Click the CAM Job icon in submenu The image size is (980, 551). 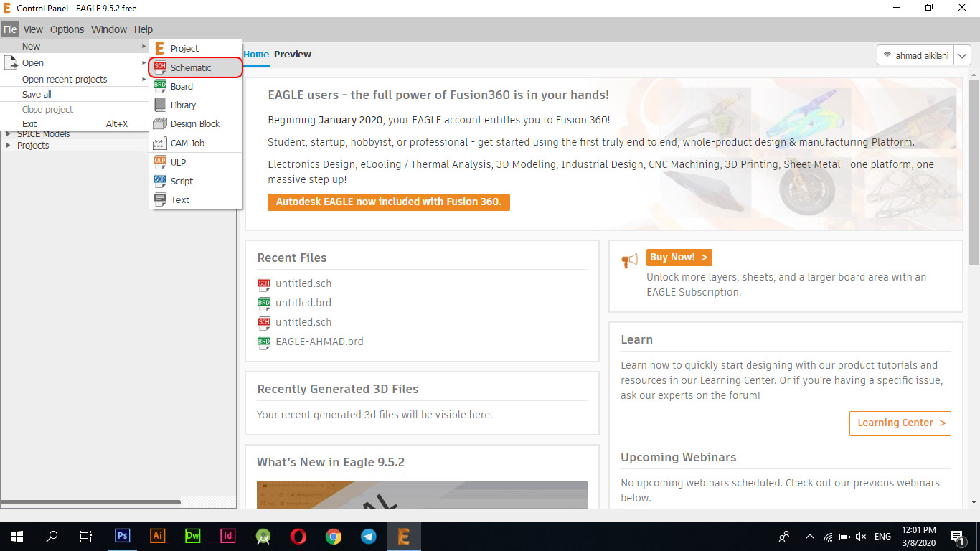pyautogui.click(x=160, y=143)
